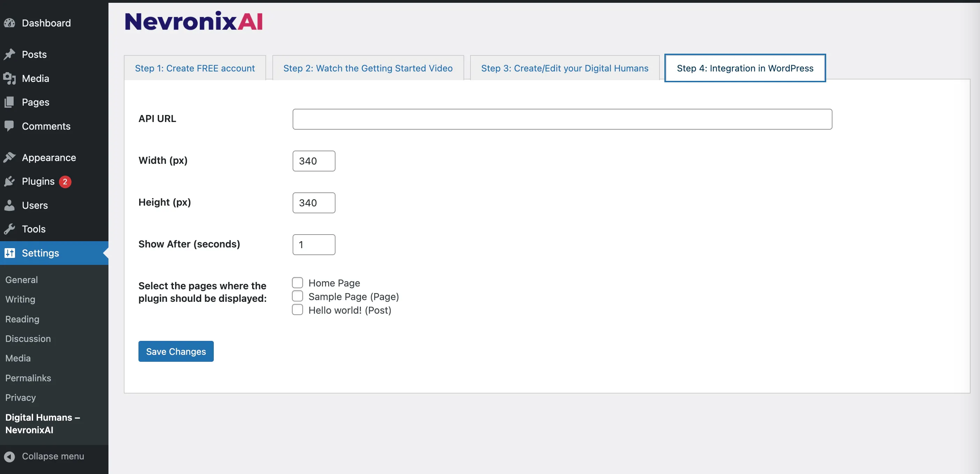The height and width of the screenshot is (474, 980).
Task: Click the Width (px) input field
Action: click(314, 161)
